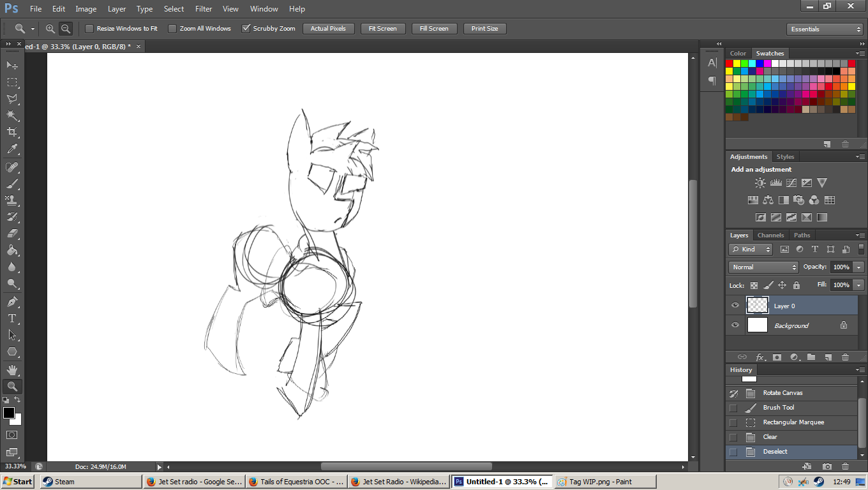868x490 pixels.
Task: Enable Resize Windows to Fit checkbox
Action: (89, 29)
